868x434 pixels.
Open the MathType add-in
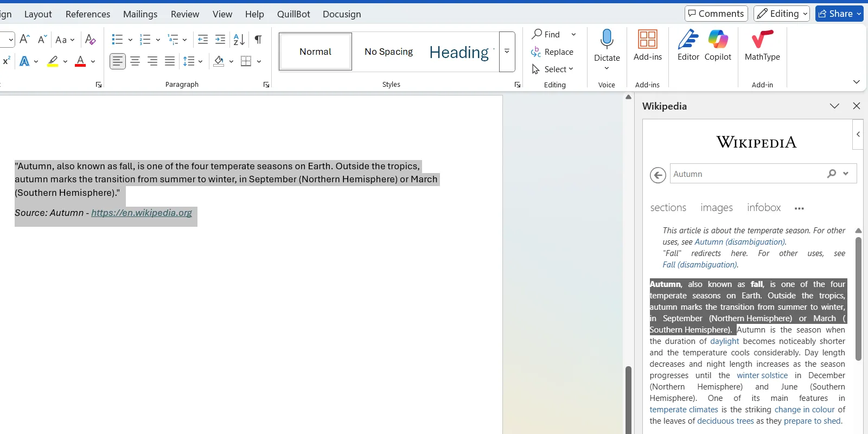click(762, 46)
